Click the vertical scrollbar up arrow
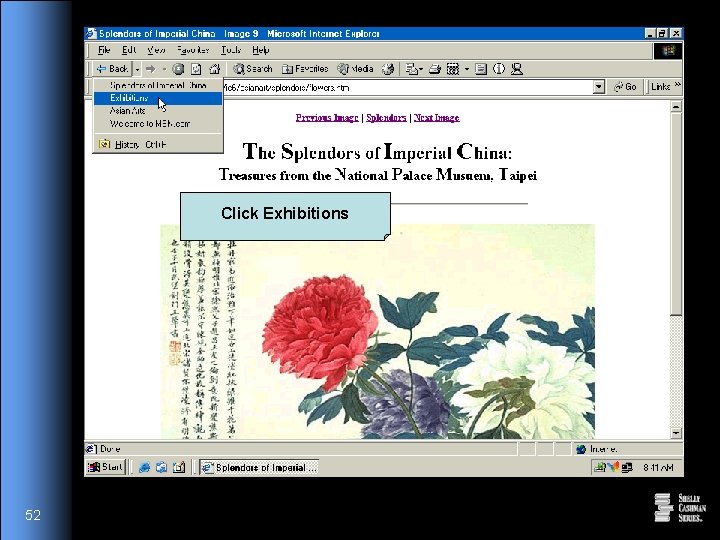The width and height of the screenshot is (720, 540). click(676, 107)
